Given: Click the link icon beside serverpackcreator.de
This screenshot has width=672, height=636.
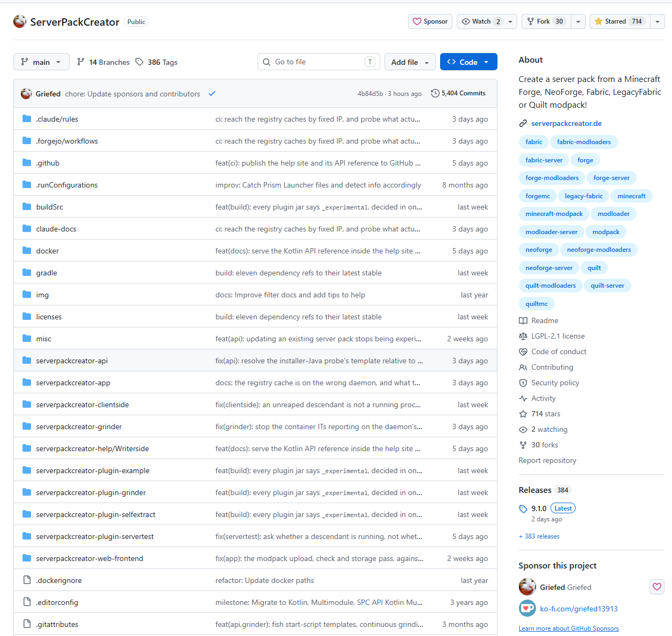Looking at the screenshot, I should [523, 123].
